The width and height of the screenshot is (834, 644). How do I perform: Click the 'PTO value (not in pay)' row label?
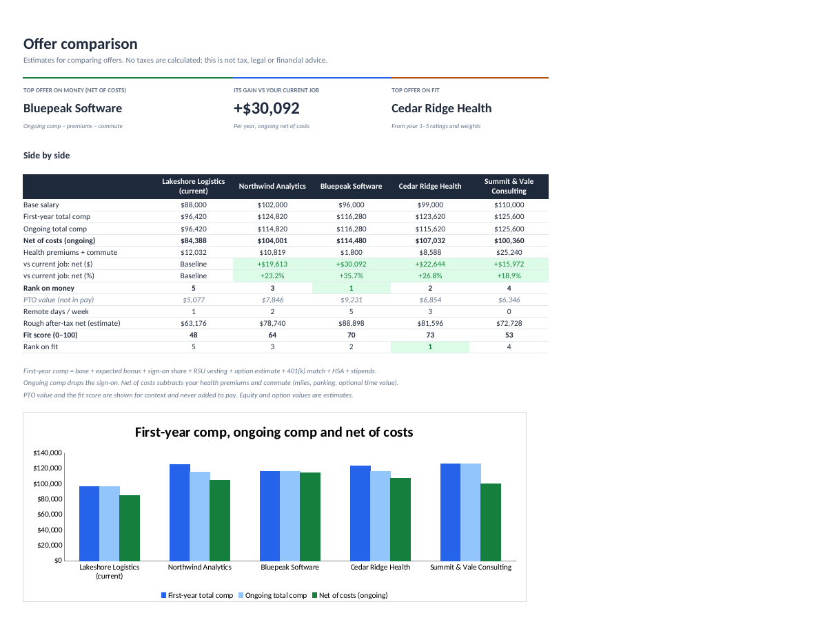coord(59,300)
